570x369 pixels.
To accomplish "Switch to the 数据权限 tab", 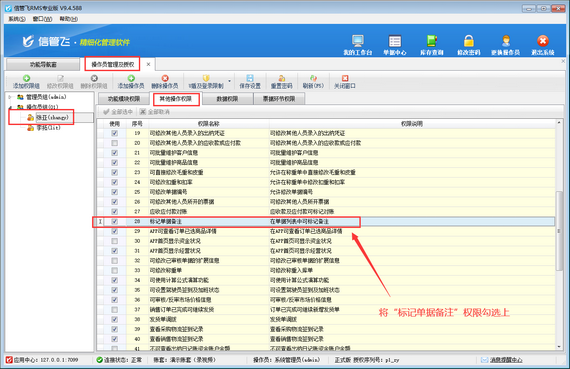I will point(227,99).
